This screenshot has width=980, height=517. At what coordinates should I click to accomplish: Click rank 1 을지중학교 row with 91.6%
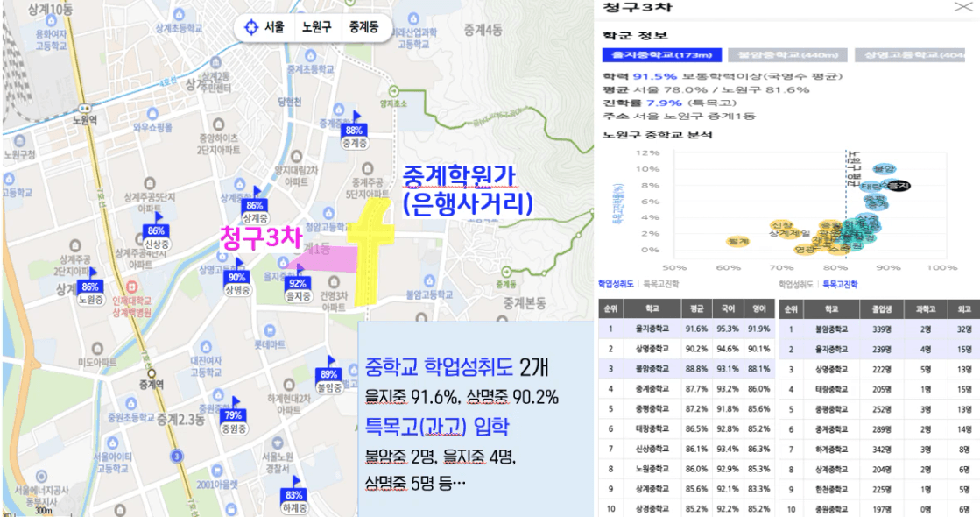coord(687,329)
